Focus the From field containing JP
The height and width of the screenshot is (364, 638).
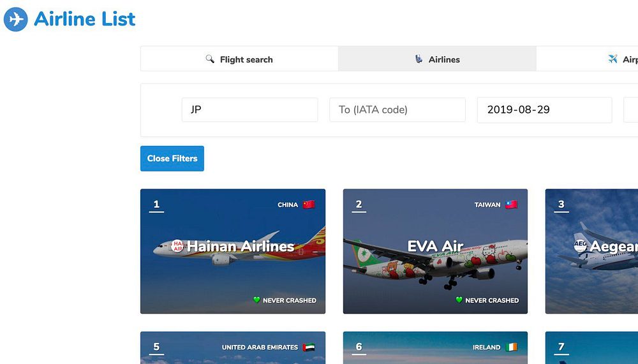[249, 110]
